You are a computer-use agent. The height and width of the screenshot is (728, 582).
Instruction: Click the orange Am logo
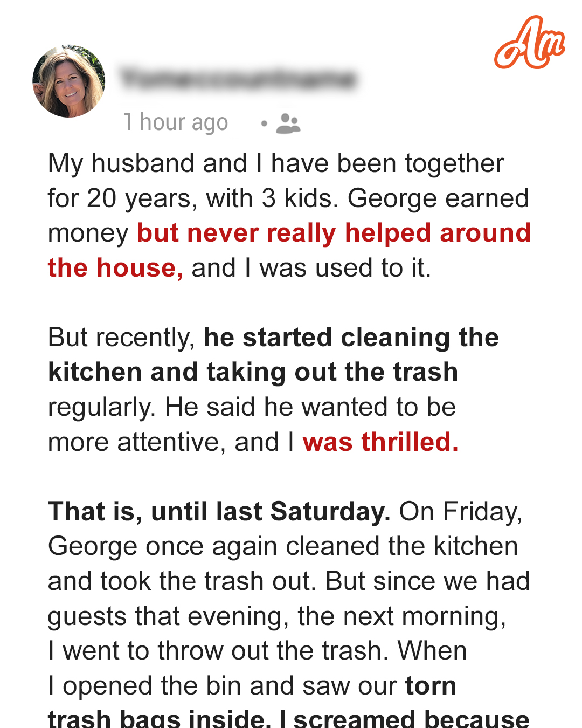[x=530, y=43]
